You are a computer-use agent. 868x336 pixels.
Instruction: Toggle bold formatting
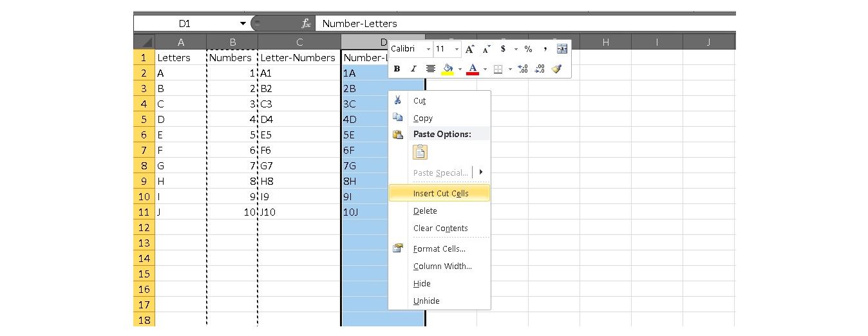point(397,69)
